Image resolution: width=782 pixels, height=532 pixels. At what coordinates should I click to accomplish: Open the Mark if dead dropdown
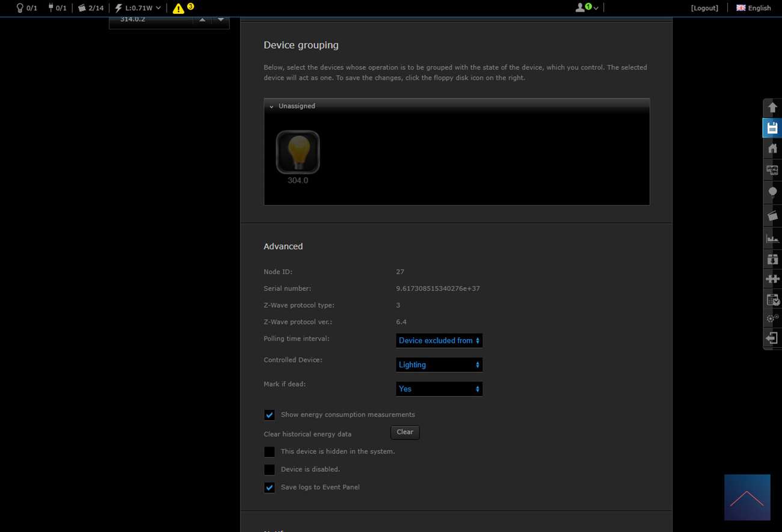[439, 389]
